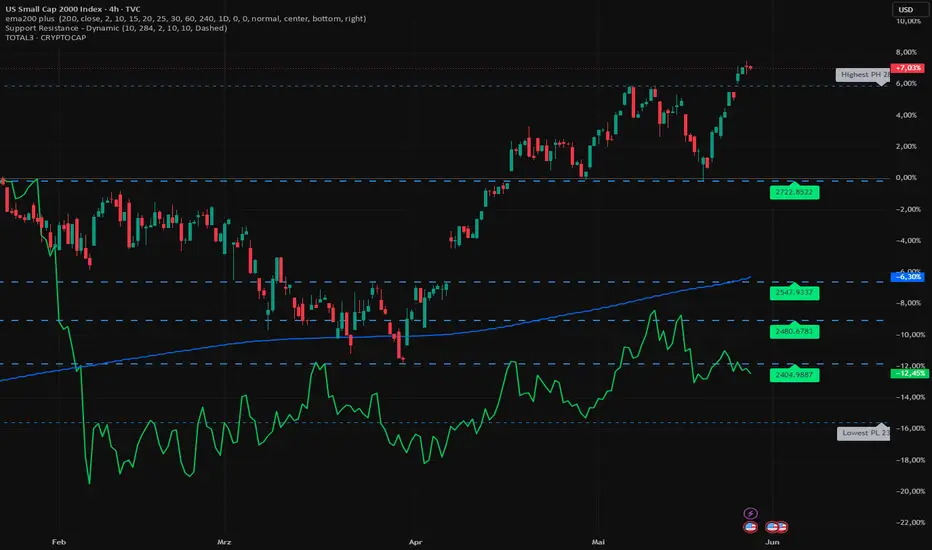This screenshot has height=550, width=932.
Task: Click the Jun label on the time axis
Action: tap(772, 542)
